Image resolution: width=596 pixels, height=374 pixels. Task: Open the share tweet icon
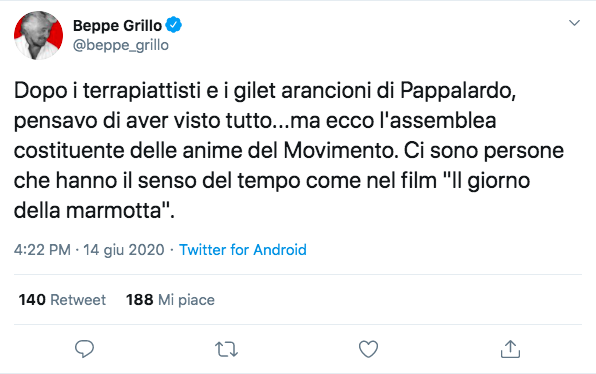tap(510, 349)
